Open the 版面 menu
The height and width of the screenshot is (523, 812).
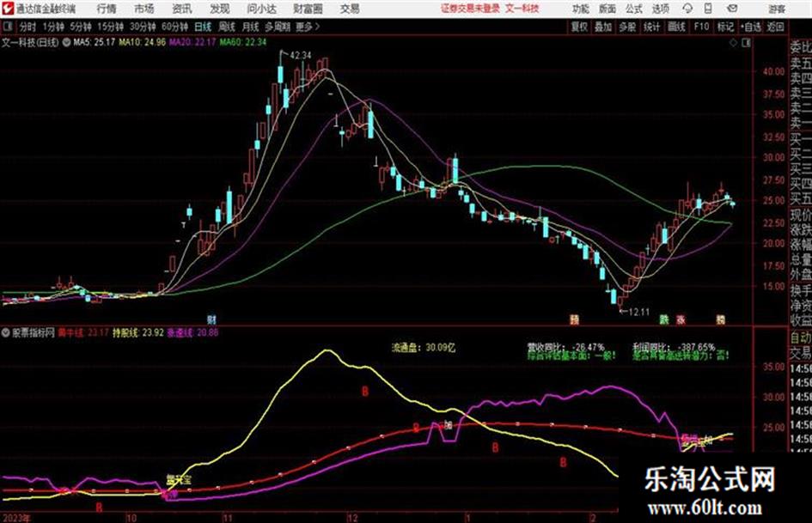607,9
